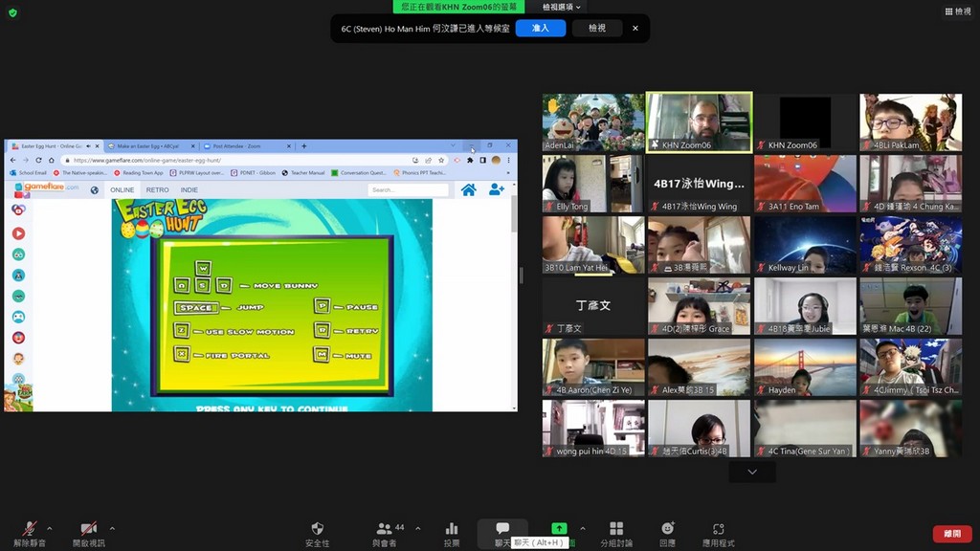980x551 pixels.
Task: Click gameflare add-user sign-up icon
Action: [x=497, y=188]
